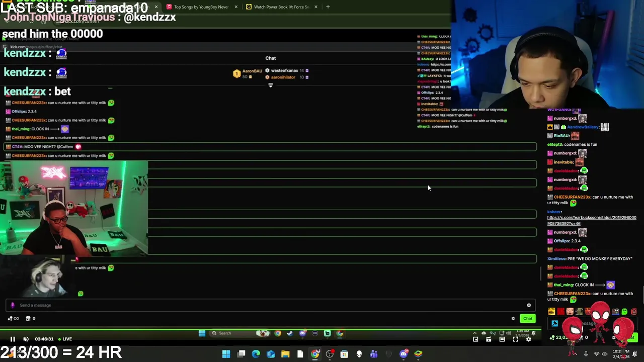Select username Ximitless in right chat
Image resolution: width=644 pixels, height=362 pixels.
point(556,258)
